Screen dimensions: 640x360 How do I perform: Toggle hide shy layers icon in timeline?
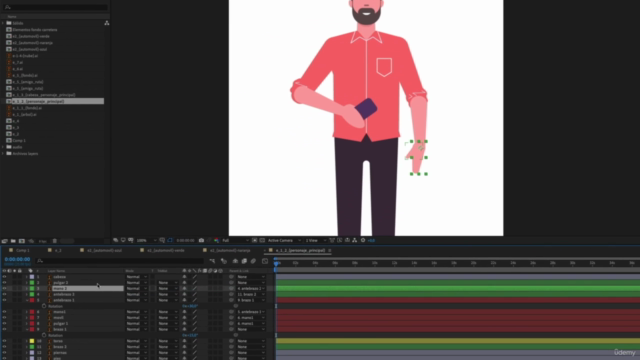pos(235,261)
